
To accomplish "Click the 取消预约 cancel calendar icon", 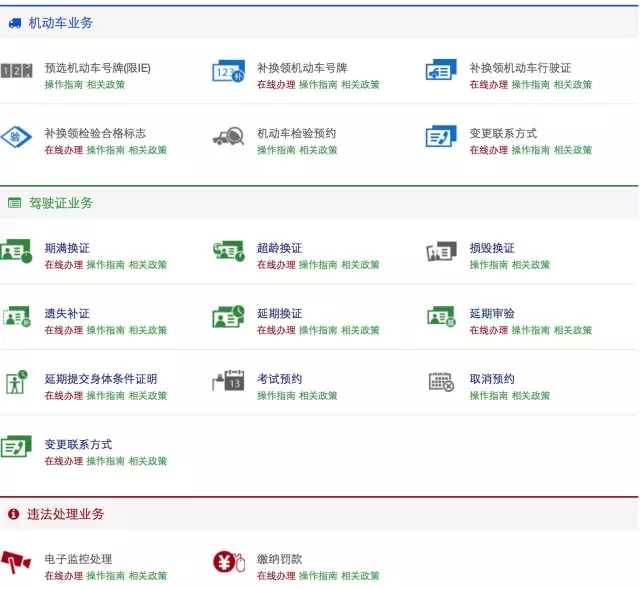I will (441, 381).
